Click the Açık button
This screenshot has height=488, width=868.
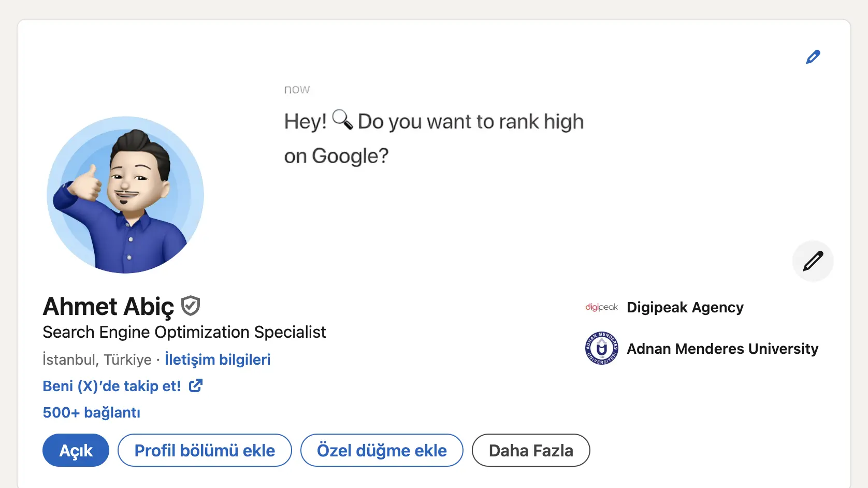coord(76,450)
